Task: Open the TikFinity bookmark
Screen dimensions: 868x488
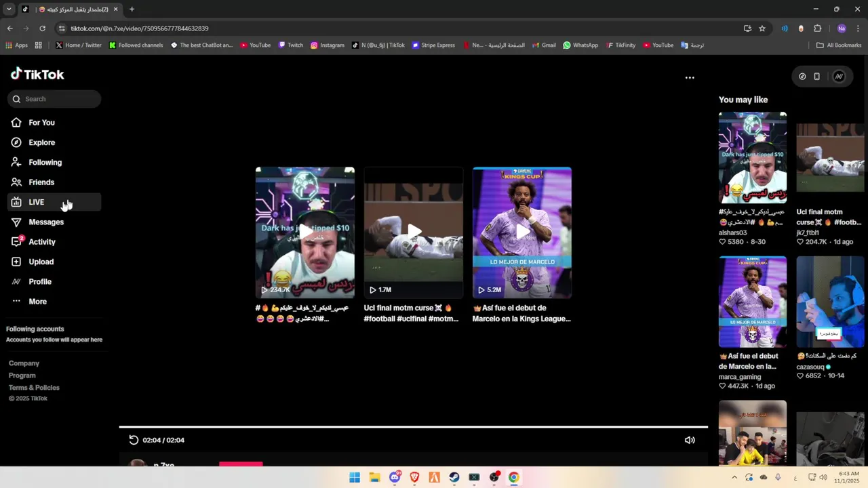Action: [x=620, y=45]
